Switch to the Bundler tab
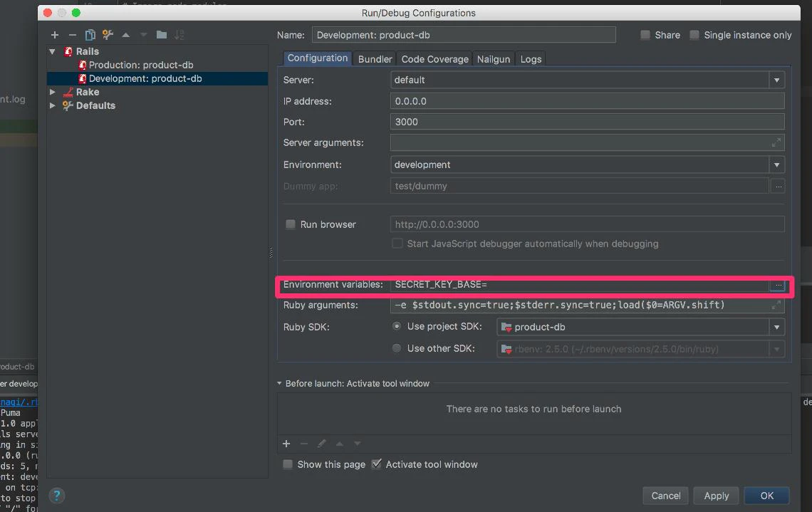 coord(375,59)
